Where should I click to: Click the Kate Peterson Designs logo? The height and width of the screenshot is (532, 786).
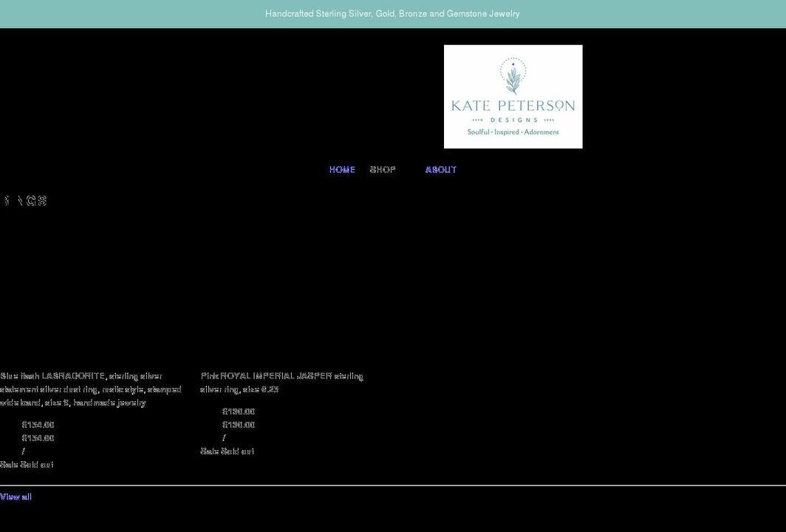[513, 96]
